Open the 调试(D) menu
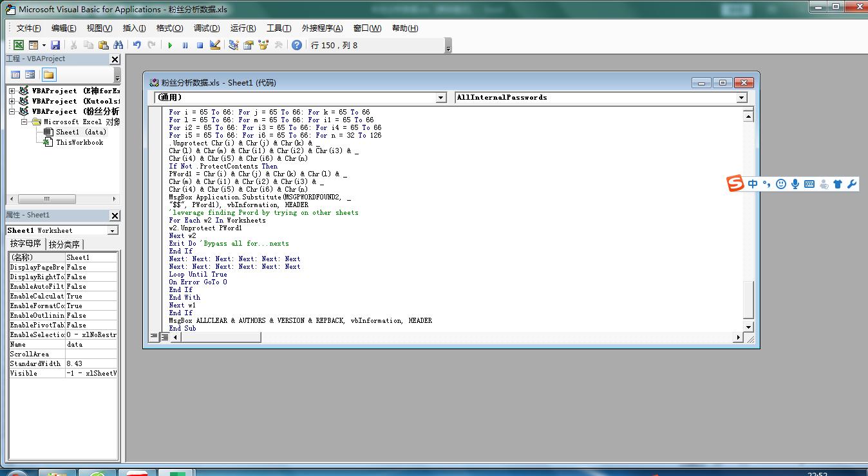868x476 pixels. [x=207, y=28]
